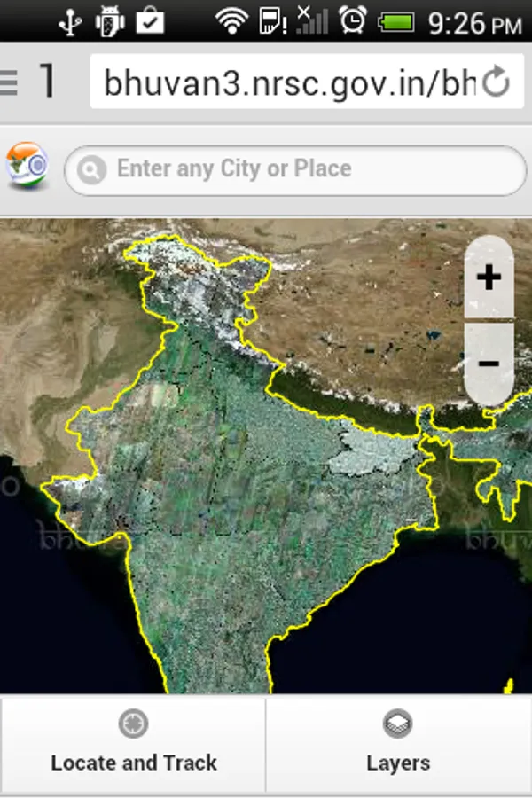Zoom in with the plus button
532x798 pixels.
489,278
